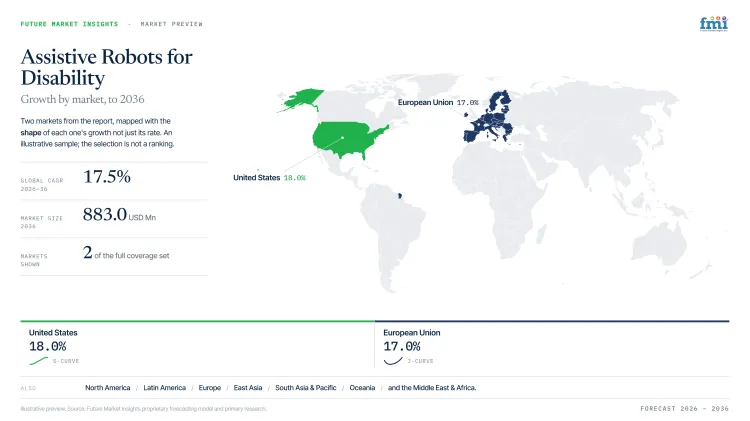Select the North America region link
This screenshot has width=750, height=421.
[108, 388]
